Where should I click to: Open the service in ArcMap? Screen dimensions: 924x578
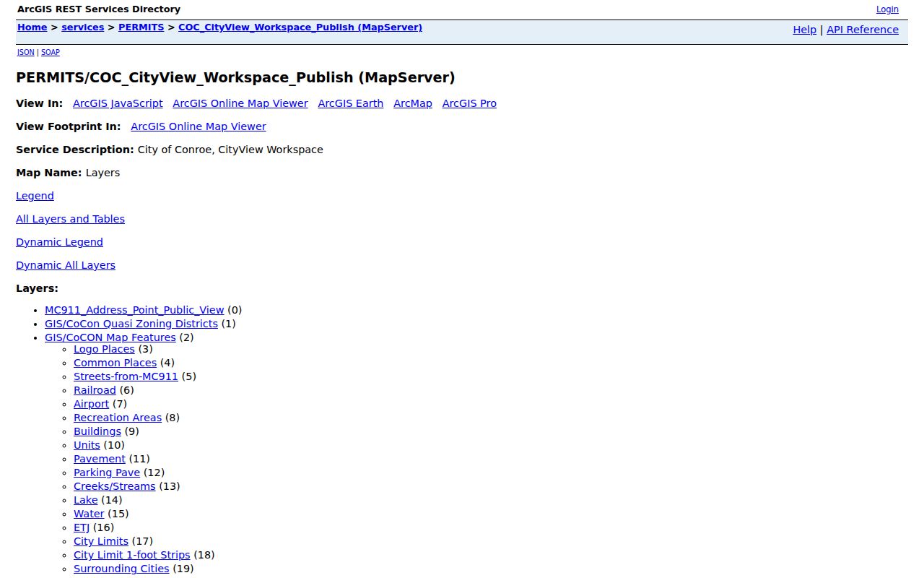(413, 103)
